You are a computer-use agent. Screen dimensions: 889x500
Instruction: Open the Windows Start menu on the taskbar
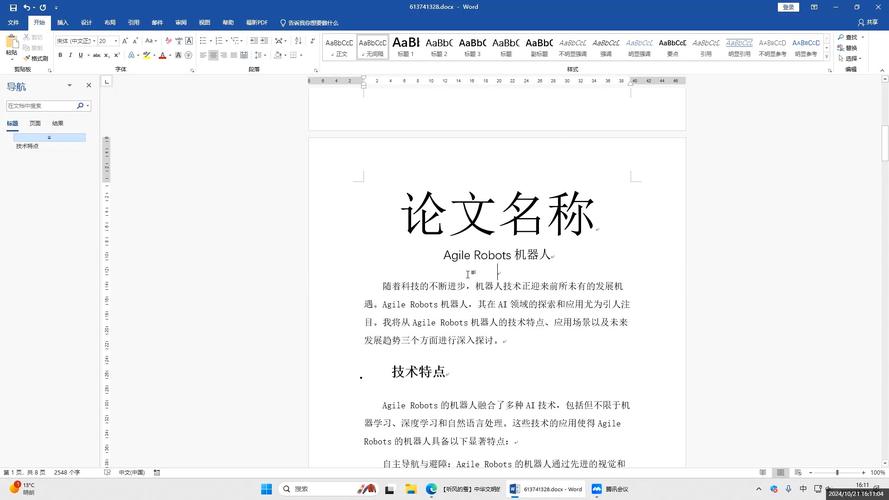[266, 489]
